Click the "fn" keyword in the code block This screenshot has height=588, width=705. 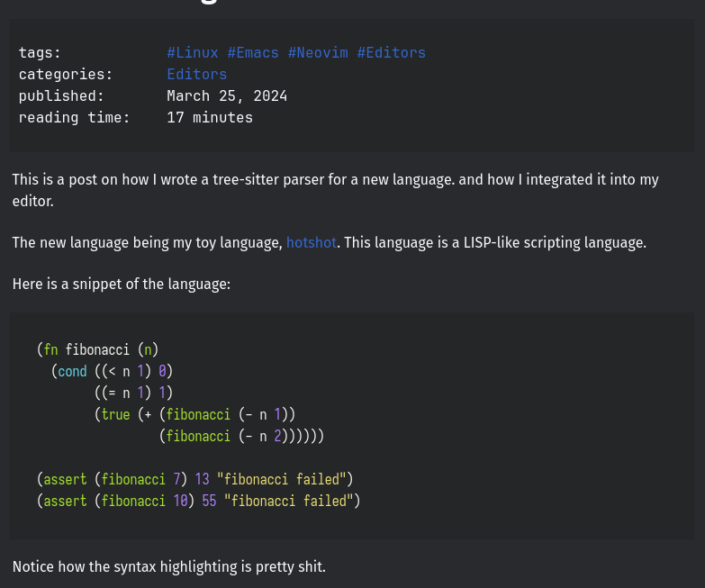click(50, 349)
